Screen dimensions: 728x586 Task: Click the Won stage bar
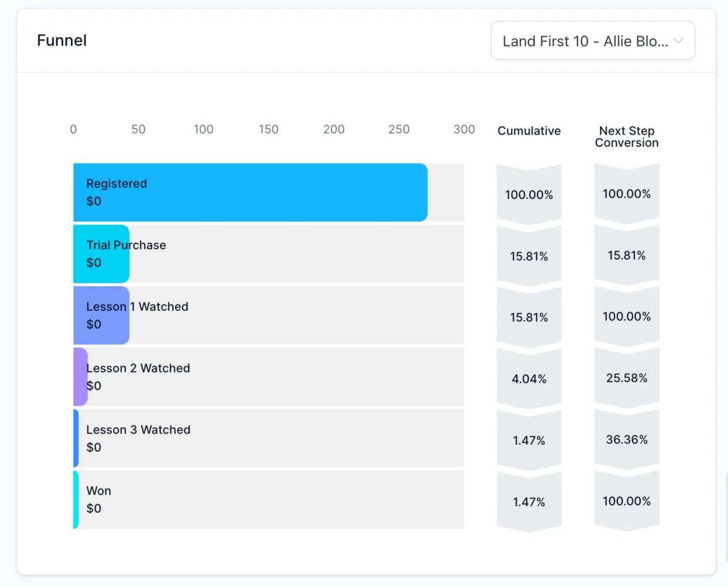coord(76,500)
